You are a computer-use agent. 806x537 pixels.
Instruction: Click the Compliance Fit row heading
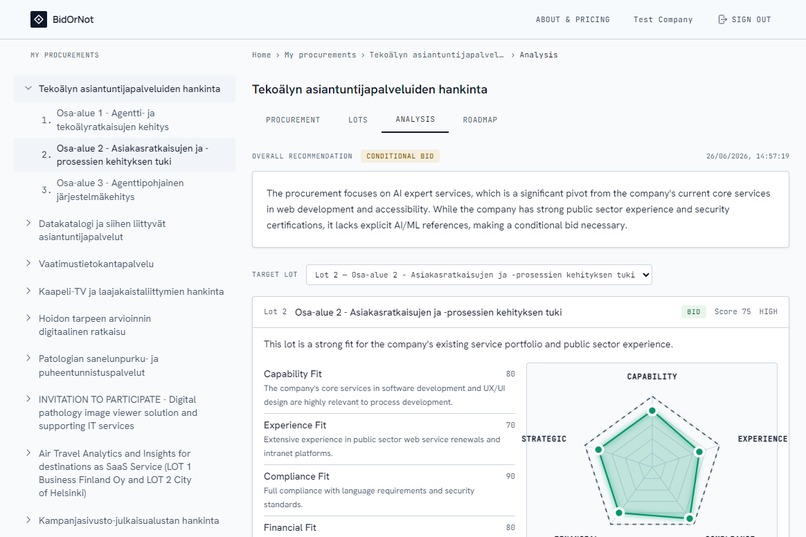pos(296,476)
